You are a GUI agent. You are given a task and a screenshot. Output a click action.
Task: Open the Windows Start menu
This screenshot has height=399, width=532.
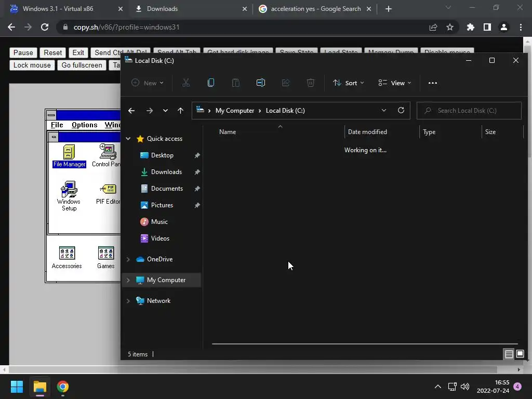pyautogui.click(x=17, y=387)
